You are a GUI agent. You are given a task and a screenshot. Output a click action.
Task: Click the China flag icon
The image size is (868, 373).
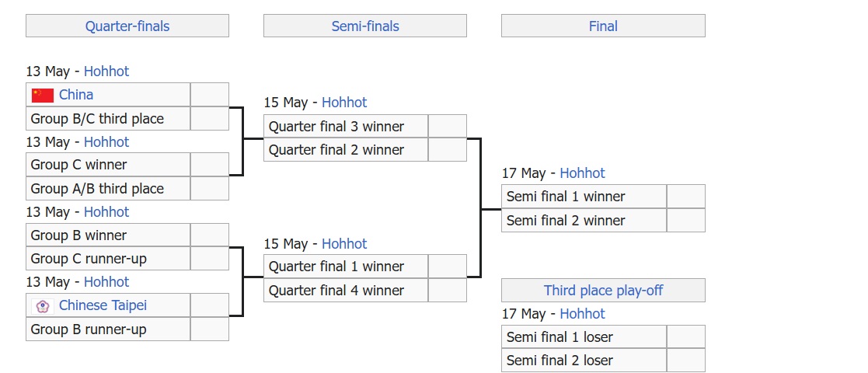[43, 95]
